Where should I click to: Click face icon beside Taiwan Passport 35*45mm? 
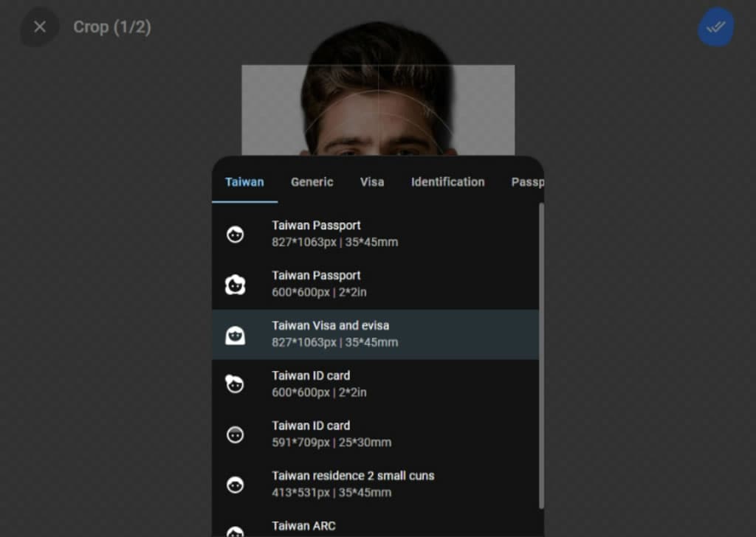(x=235, y=235)
